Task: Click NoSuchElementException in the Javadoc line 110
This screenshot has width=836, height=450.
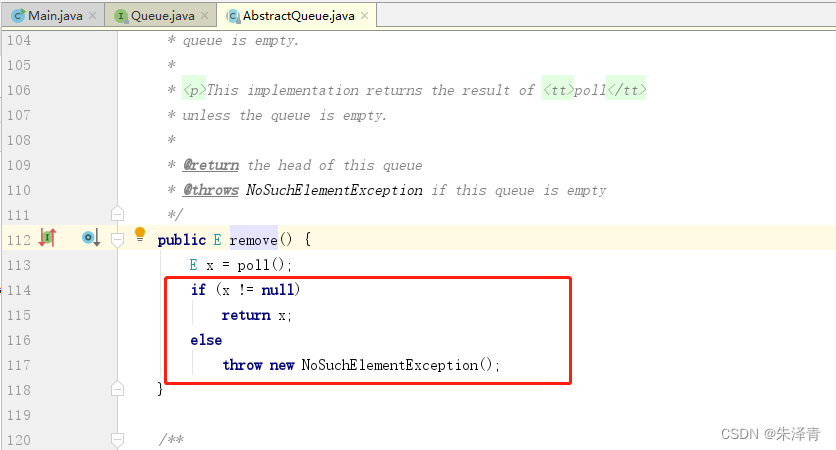Action: pyautogui.click(x=334, y=190)
